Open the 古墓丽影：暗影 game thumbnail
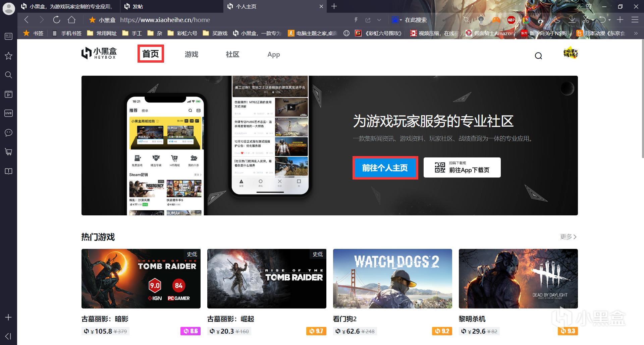The width and height of the screenshot is (644, 345). (141, 279)
